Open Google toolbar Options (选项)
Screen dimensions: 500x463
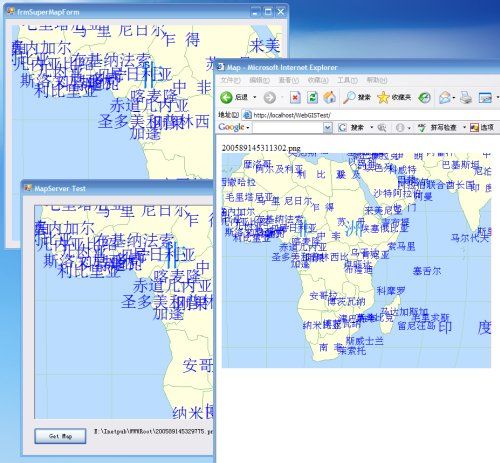[482, 127]
